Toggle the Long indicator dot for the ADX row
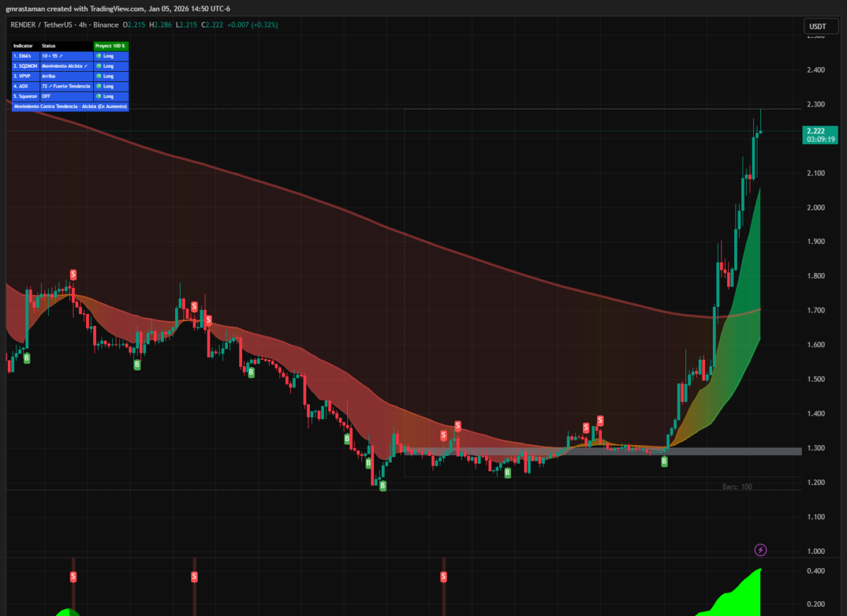This screenshot has height=616, width=847. 99,86
